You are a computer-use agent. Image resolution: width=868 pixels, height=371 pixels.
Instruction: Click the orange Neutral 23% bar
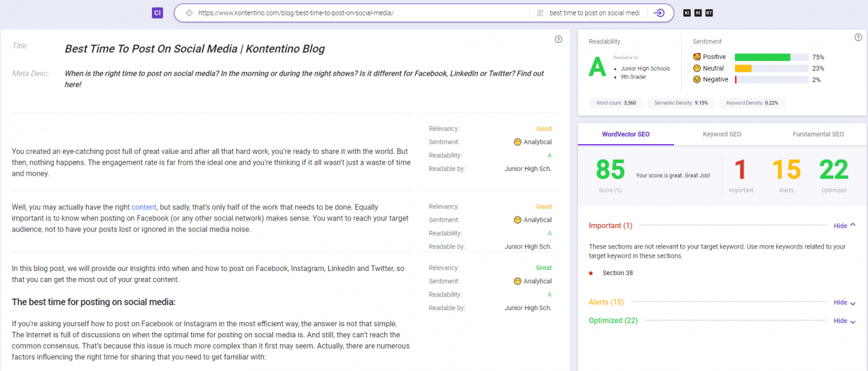click(x=743, y=69)
